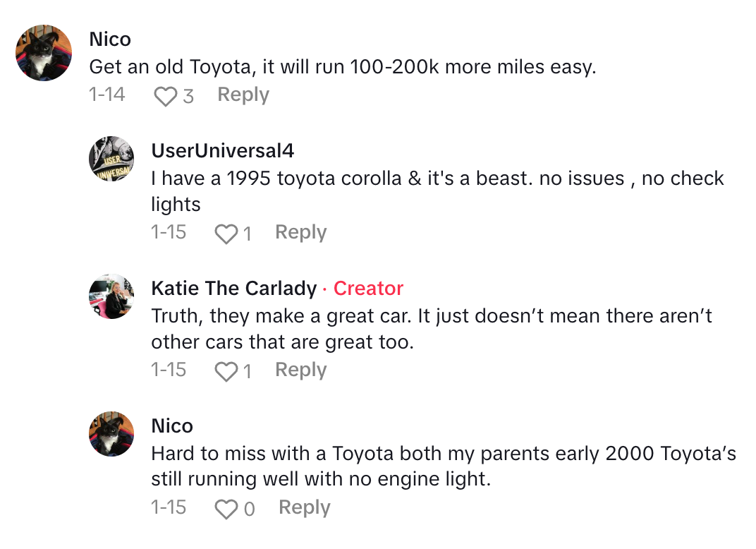756x549 pixels.
Task: Like UserUniversal4's 1995 corolla reply
Action: click(x=226, y=234)
